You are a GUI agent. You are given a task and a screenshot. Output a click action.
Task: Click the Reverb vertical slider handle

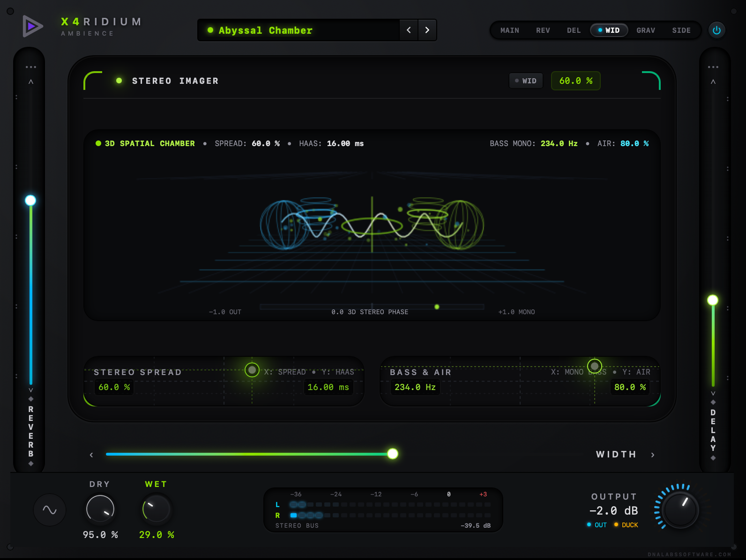(x=30, y=200)
